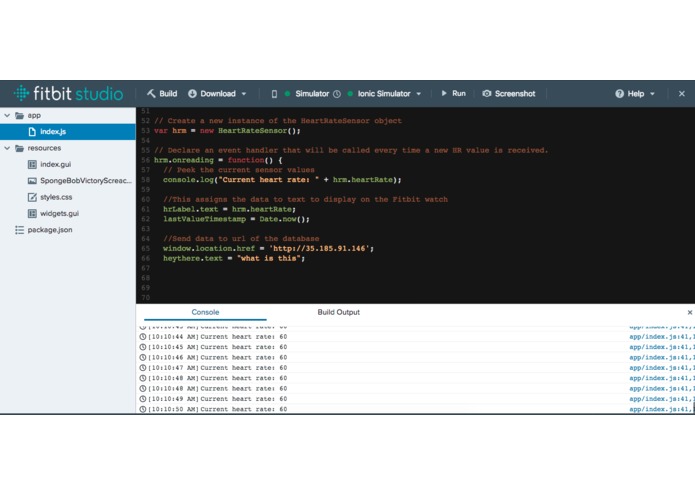Click the empty editor line 68

pyautogui.click(x=415, y=278)
